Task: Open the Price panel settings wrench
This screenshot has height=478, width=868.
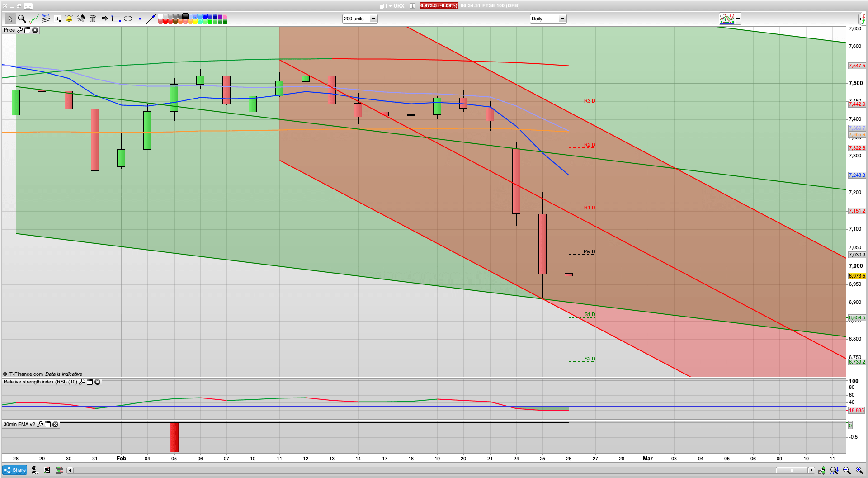Action: pyautogui.click(x=19, y=30)
